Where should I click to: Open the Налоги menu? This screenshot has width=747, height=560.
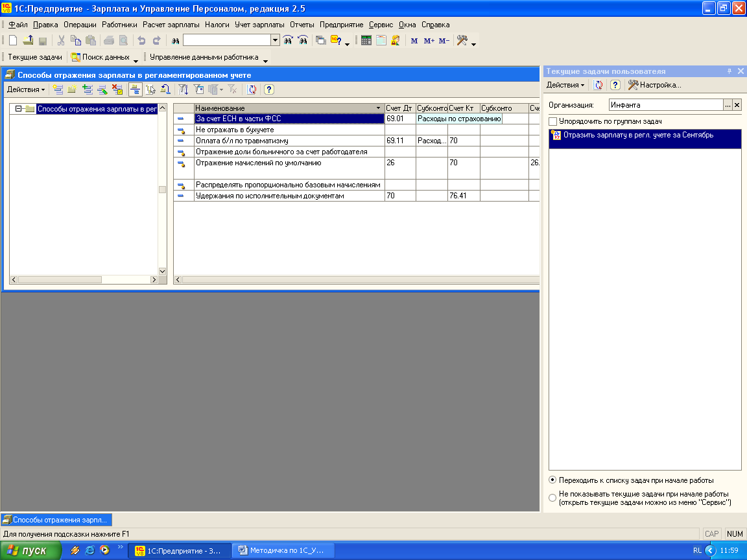click(217, 25)
